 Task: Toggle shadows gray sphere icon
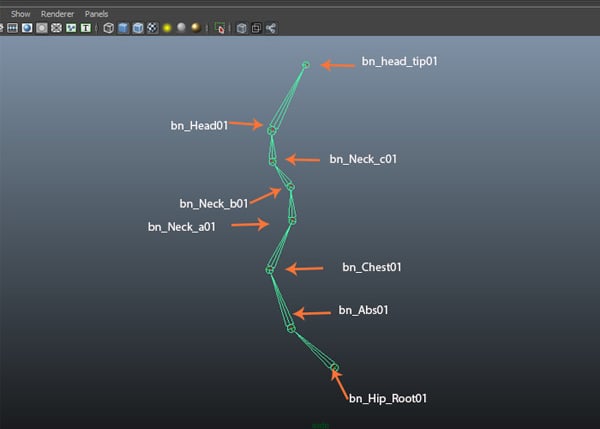click(x=180, y=28)
